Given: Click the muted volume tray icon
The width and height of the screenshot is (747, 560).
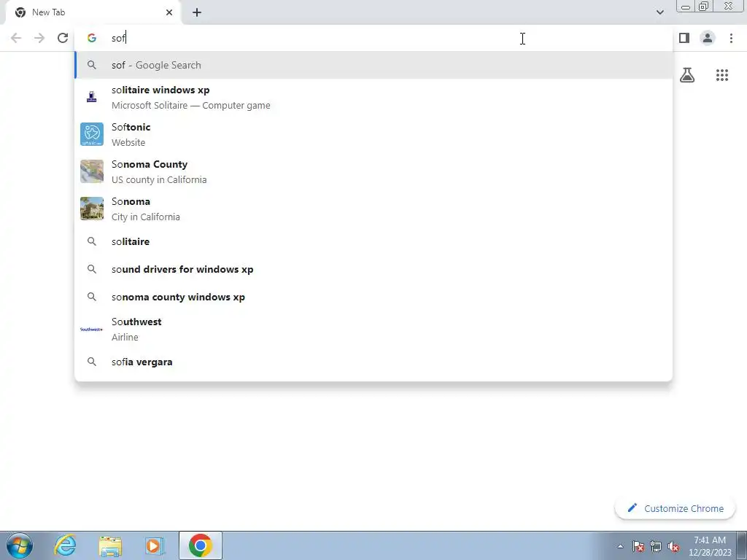Looking at the screenshot, I should coord(673,546).
